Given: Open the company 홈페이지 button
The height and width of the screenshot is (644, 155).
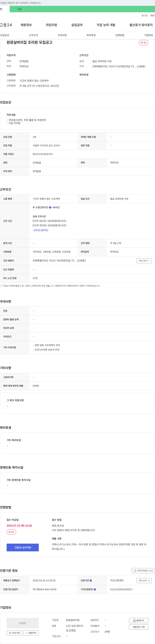Looking at the screenshot, I should coord(139,621).
